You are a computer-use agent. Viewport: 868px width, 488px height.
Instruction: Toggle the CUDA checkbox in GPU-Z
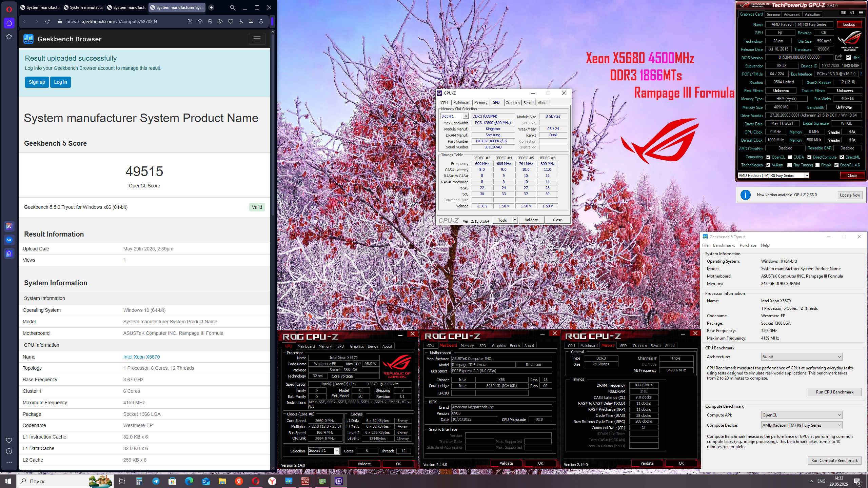coord(790,157)
